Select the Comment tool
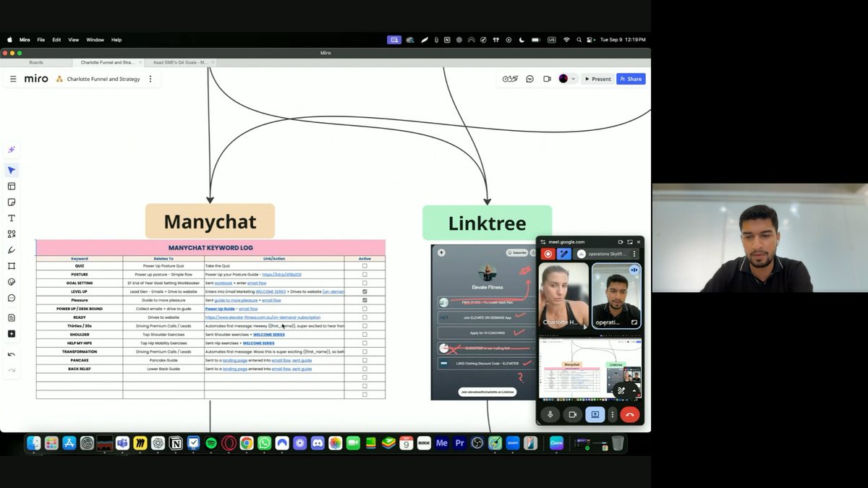 point(12,298)
